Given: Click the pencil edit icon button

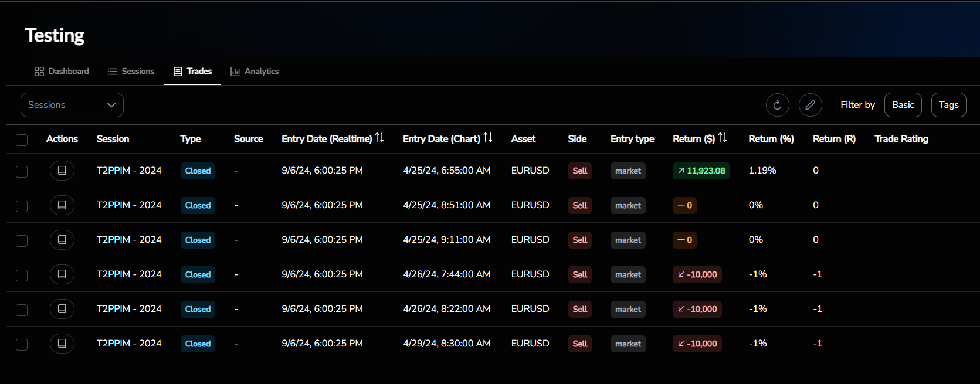Looking at the screenshot, I should [x=810, y=105].
